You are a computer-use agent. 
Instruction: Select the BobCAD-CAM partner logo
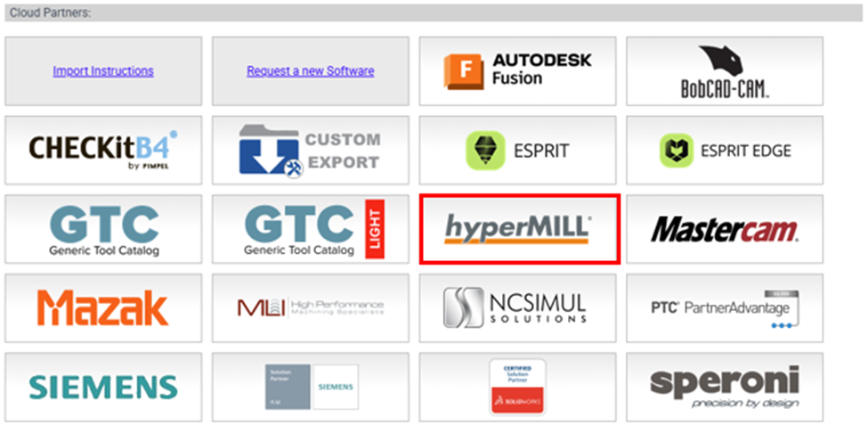(x=725, y=71)
